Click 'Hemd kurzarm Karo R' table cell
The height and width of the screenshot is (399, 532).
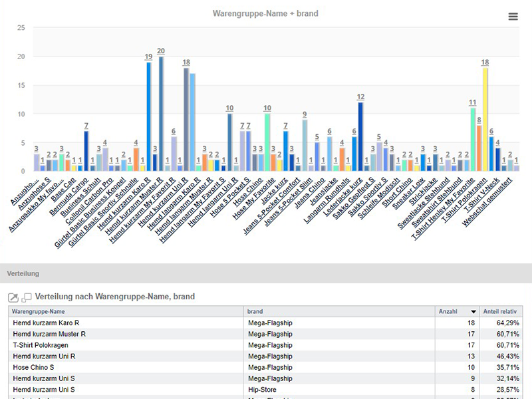tap(46, 323)
